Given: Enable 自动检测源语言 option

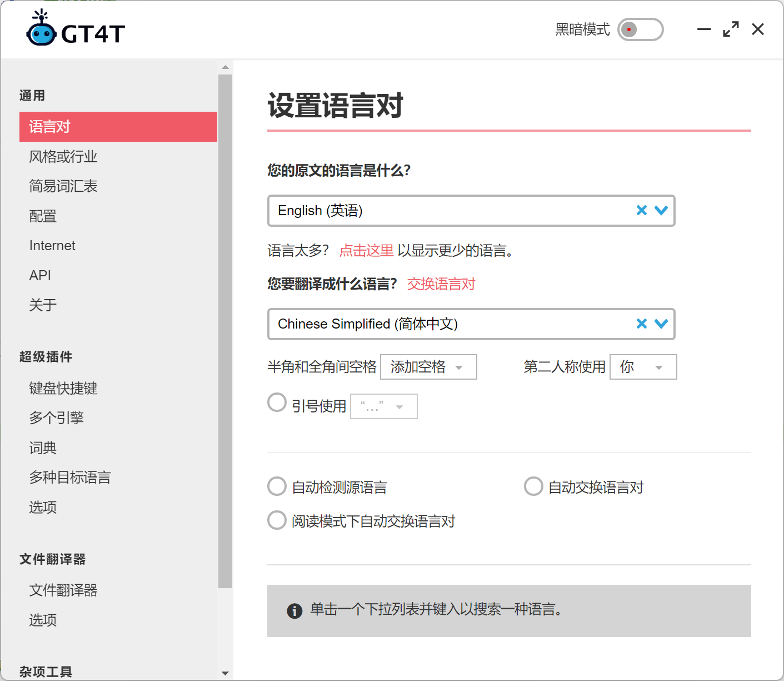Looking at the screenshot, I should tap(277, 486).
